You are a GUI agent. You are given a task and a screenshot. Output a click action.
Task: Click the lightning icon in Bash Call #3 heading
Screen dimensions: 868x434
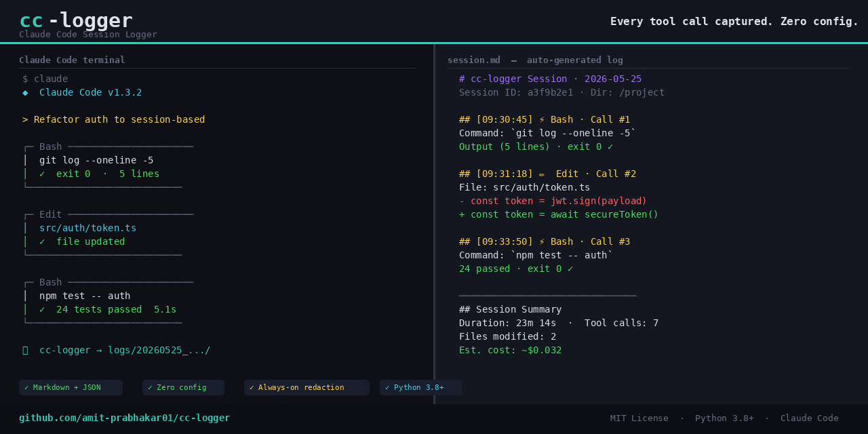click(x=542, y=242)
